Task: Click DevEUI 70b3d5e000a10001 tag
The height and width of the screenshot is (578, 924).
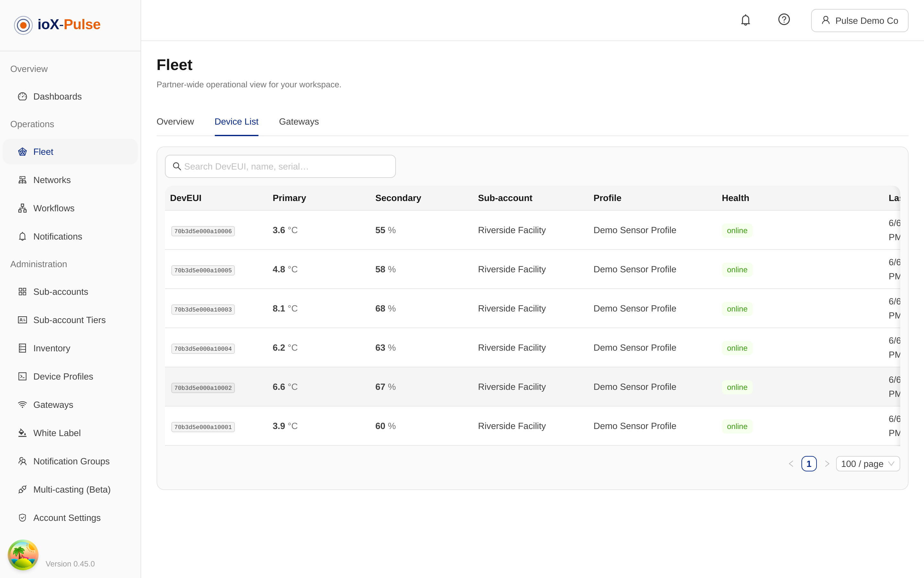Action: click(203, 427)
